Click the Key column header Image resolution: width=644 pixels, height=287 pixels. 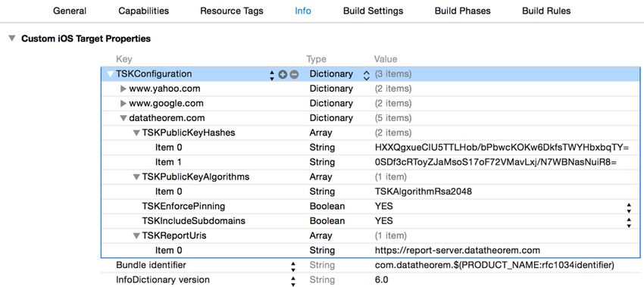click(124, 60)
